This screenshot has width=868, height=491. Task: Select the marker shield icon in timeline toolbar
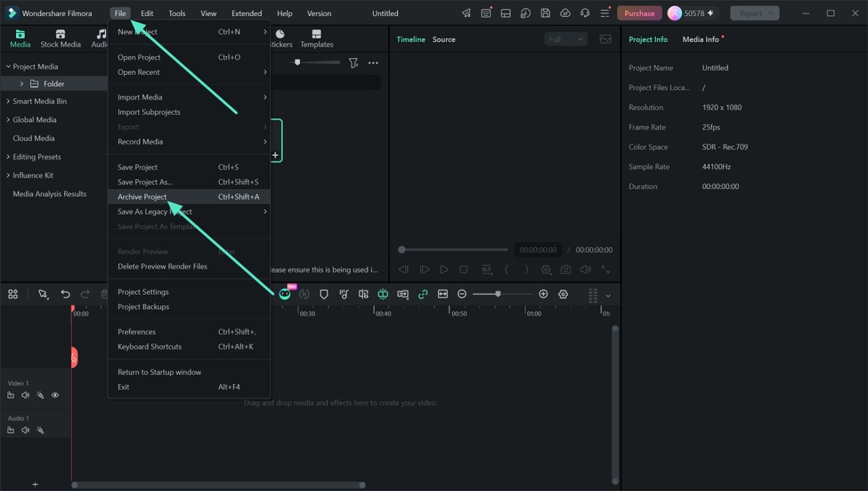point(324,295)
